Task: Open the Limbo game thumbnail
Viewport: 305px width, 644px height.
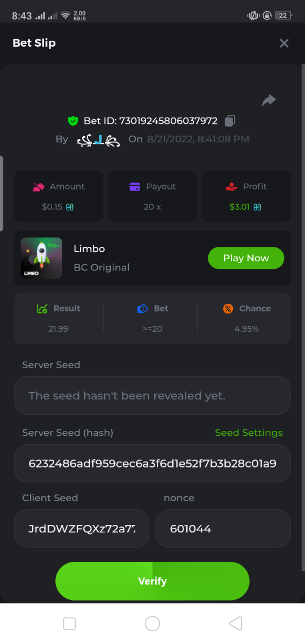Action: coord(41,258)
